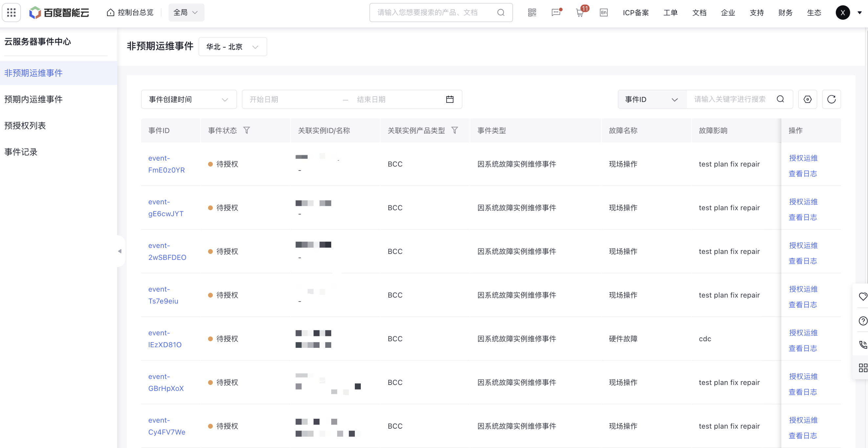Open 事件记录 in sidebar
This screenshot has width=868, height=448.
pyautogui.click(x=58, y=152)
